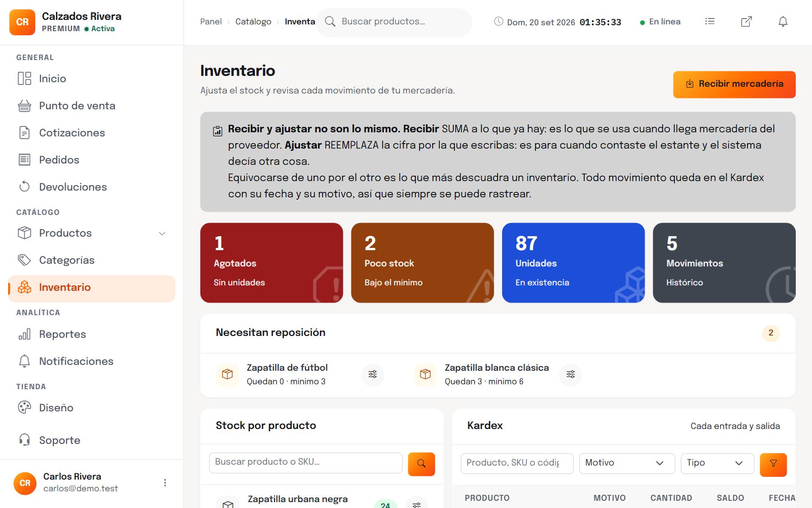The width and height of the screenshot is (812, 508).
Task: Open the Tipo dropdown in Kardex
Action: 717,463
